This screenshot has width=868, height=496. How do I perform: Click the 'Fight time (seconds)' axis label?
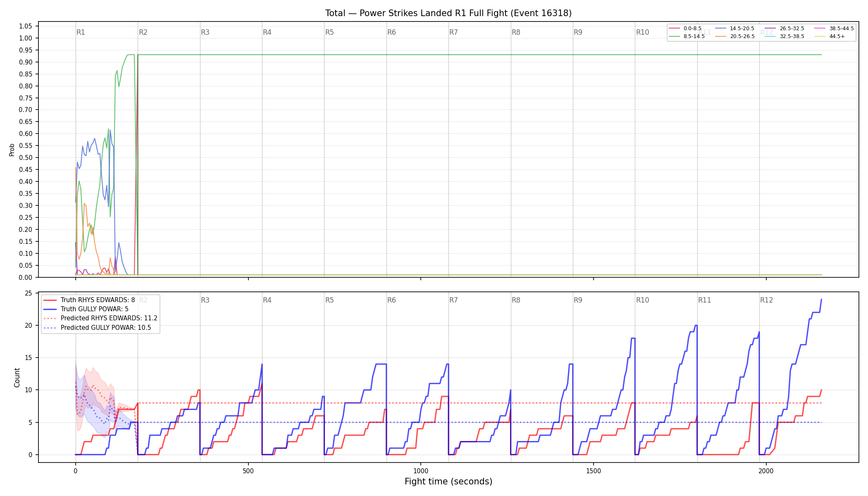[448, 482]
